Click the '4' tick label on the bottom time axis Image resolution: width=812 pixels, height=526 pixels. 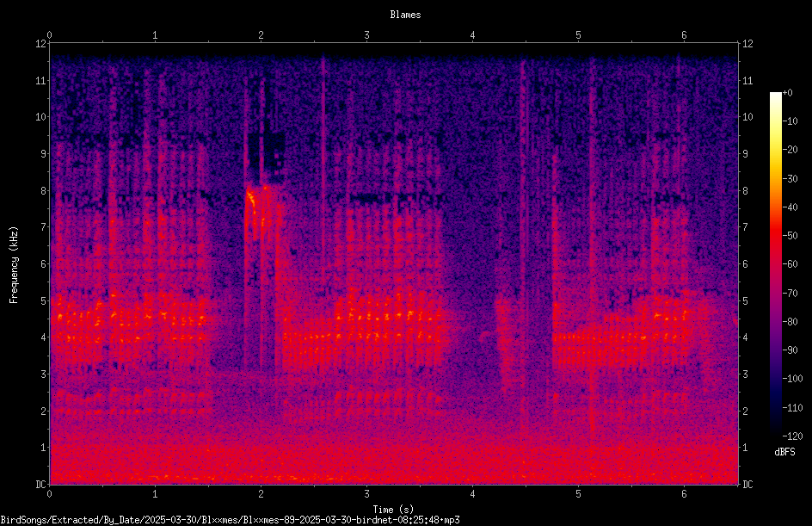coord(472,494)
